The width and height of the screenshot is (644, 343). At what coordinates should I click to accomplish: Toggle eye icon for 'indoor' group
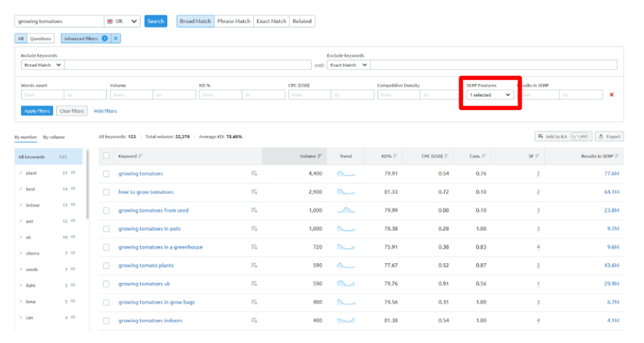pyautogui.click(x=73, y=205)
